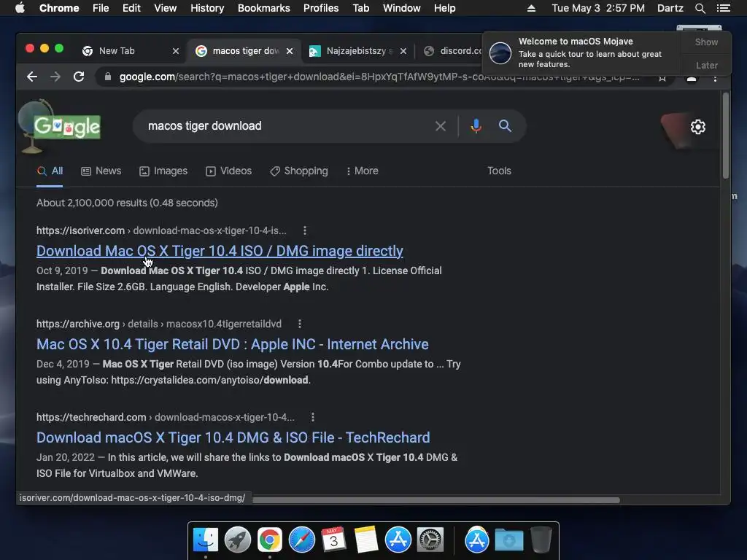Click the Dartz user name

pos(670,8)
